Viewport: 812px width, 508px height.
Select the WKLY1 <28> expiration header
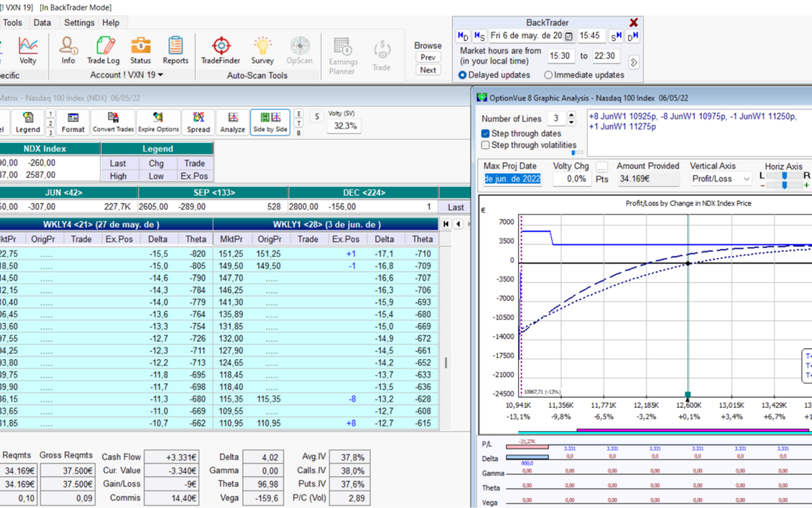[326, 224]
